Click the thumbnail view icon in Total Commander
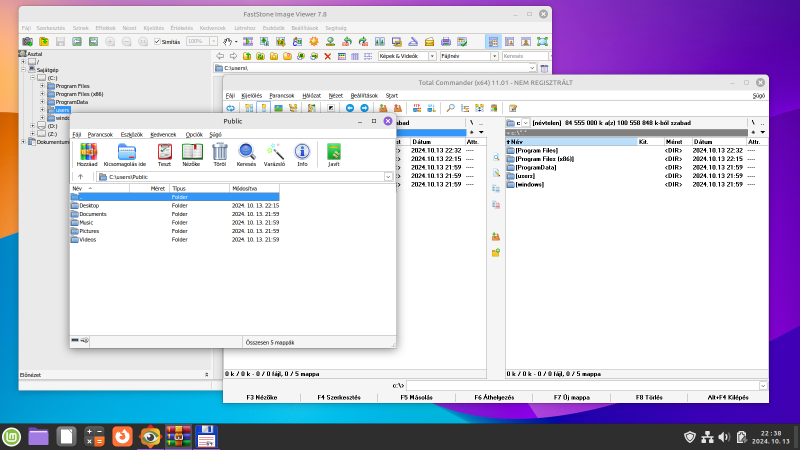This screenshot has height=450, width=800. point(278,108)
